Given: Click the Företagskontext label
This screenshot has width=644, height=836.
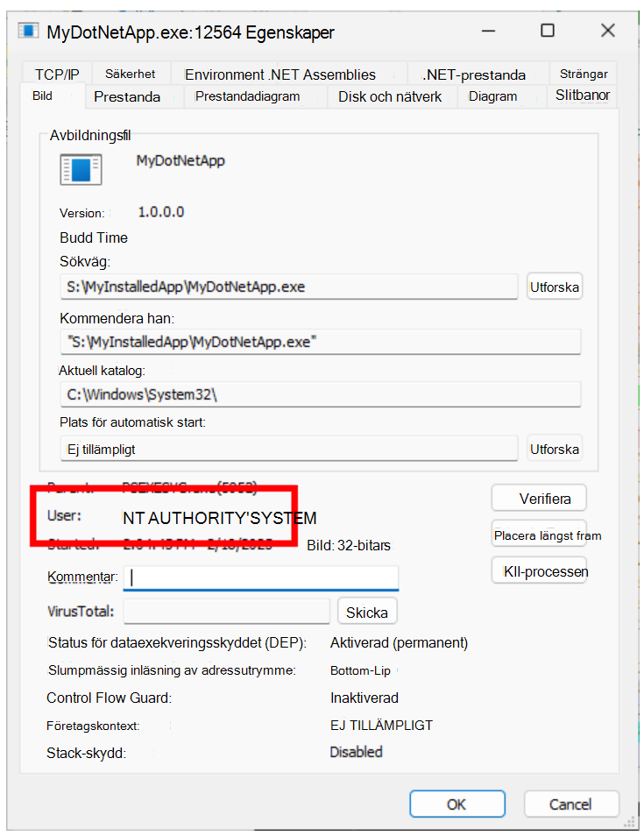Looking at the screenshot, I should [x=93, y=726].
